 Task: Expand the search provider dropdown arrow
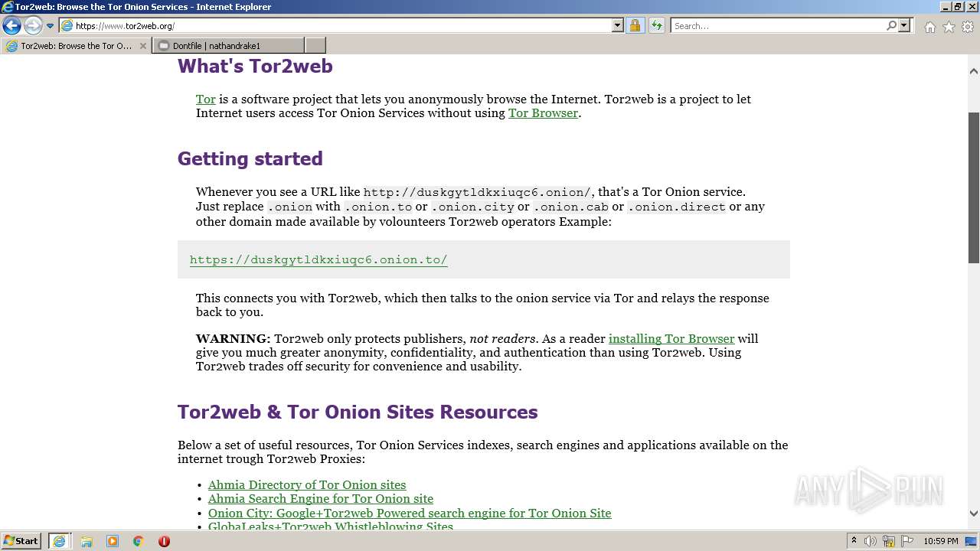point(904,25)
